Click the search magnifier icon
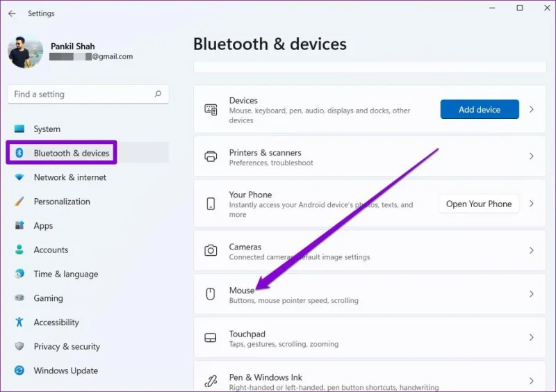The image size is (556, 392). point(158,94)
